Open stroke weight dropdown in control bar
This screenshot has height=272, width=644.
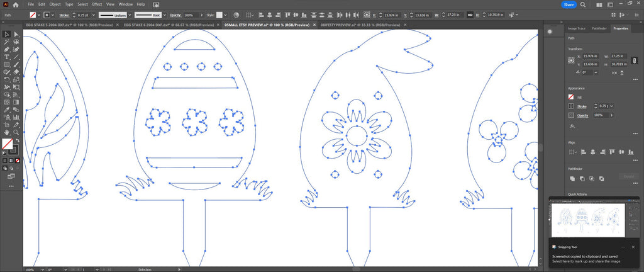[x=94, y=14]
